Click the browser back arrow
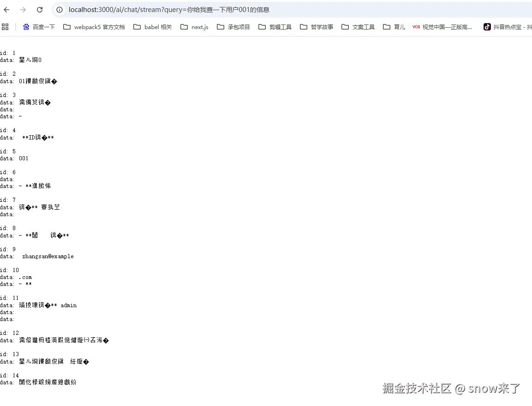The width and height of the screenshot is (532, 406). tap(6, 10)
